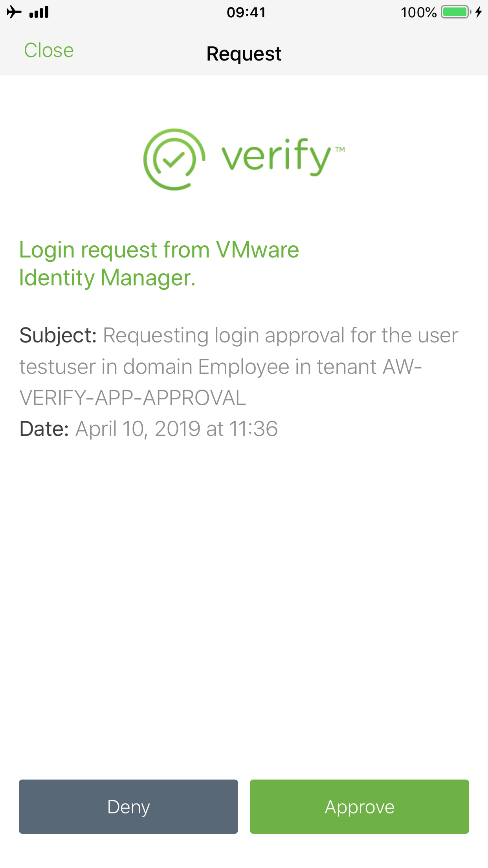Tap the Close navigation item

click(49, 50)
